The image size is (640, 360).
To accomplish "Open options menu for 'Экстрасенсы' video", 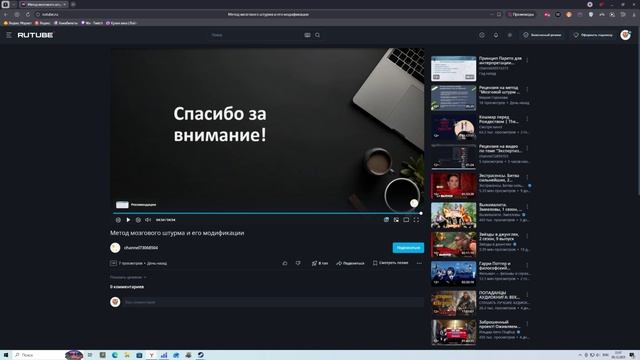I will [x=527, y=178].
